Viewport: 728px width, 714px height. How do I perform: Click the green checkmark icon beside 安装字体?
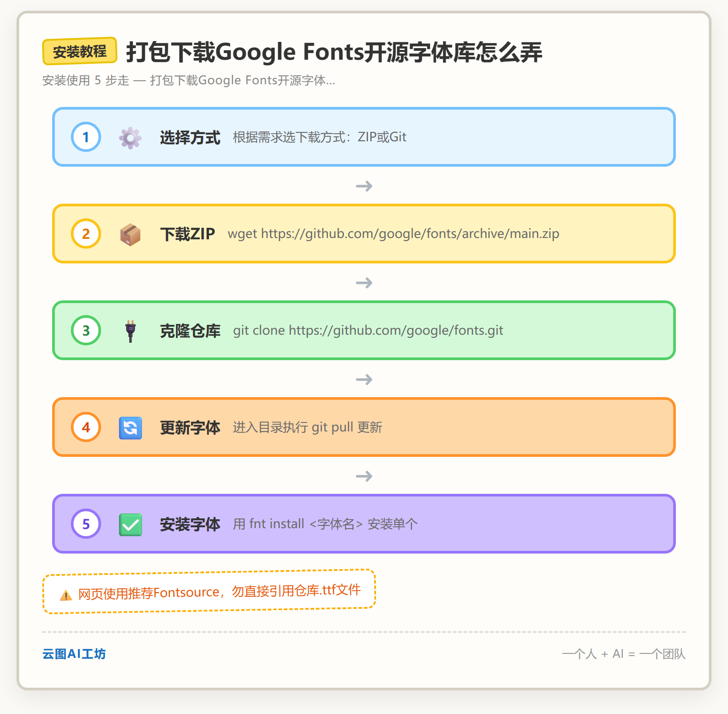coord(131,525)
